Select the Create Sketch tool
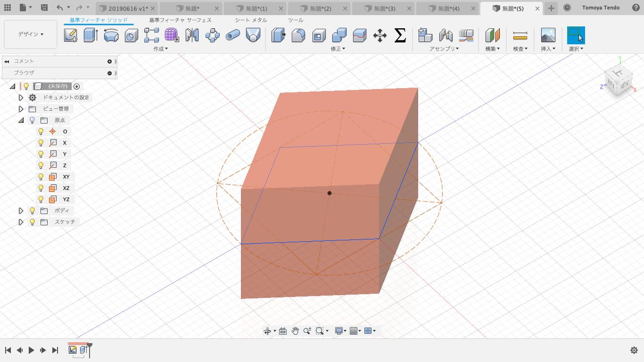Viewport: 644px width, 362px height. click(x=71, y=35)
